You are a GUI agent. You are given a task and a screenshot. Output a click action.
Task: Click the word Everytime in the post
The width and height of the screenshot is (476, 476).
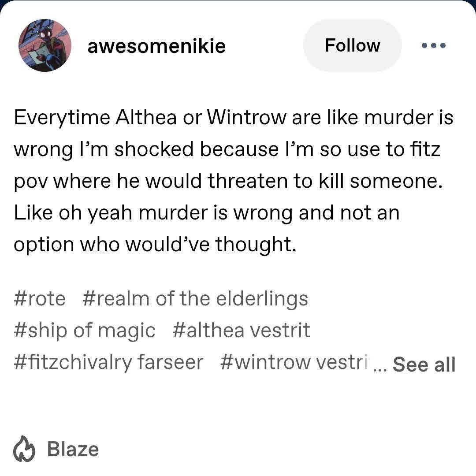click(62, 118)
